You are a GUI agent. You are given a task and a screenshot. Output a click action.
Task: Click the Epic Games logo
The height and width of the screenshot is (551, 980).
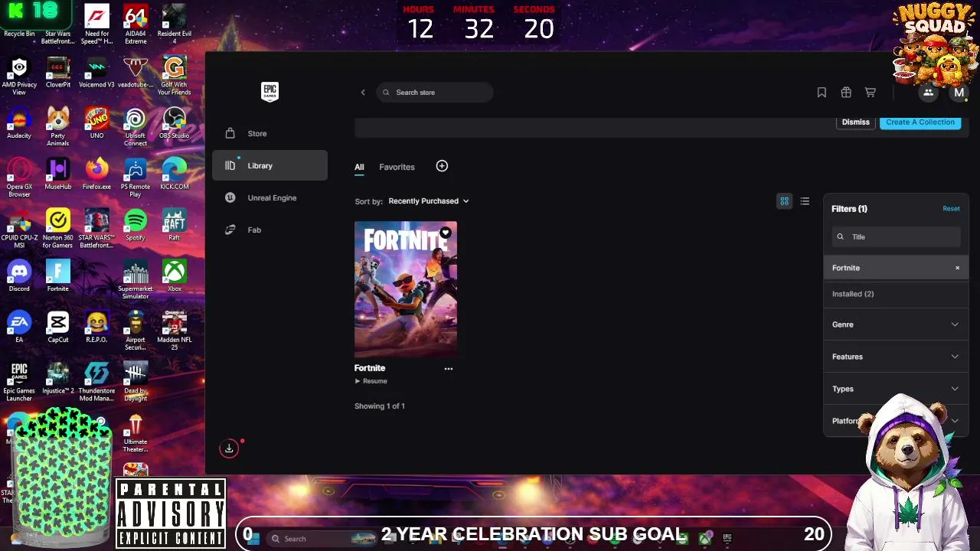click(269, 92)
